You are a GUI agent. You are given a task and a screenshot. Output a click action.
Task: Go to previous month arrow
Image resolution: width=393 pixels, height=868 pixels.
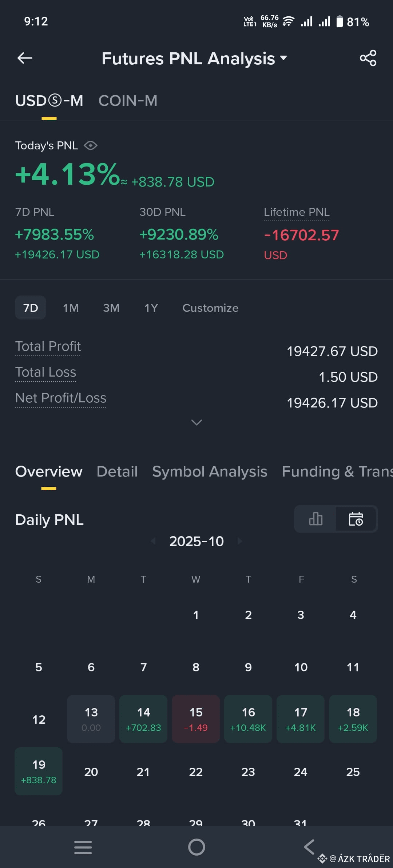point(153,541)
